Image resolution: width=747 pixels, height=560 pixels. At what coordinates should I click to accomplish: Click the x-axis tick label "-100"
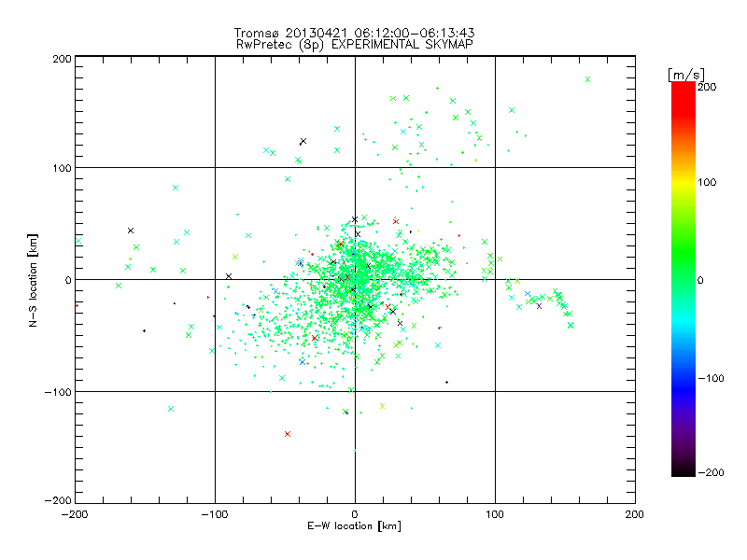[215, 514]
